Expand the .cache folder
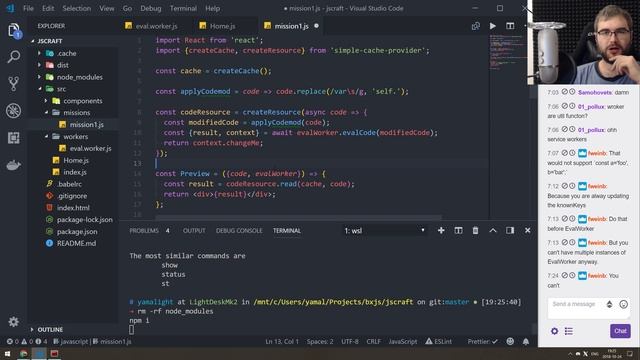 39,53
